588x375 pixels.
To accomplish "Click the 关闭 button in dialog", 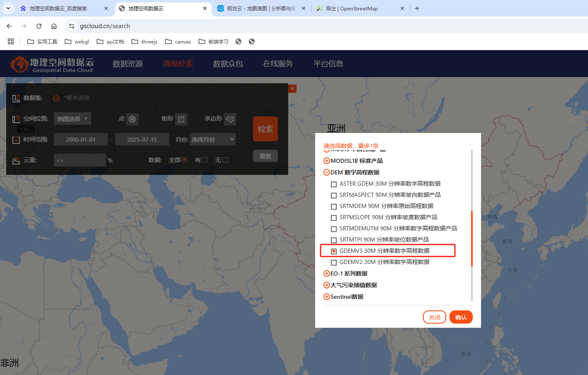I will click(434, 317).
